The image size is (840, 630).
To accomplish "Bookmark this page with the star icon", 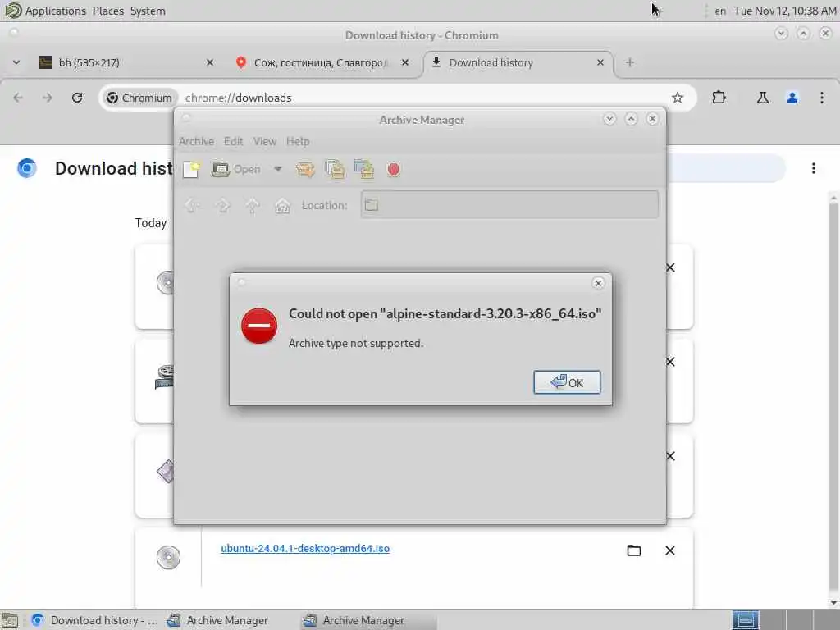I will [x=678, y=98].
